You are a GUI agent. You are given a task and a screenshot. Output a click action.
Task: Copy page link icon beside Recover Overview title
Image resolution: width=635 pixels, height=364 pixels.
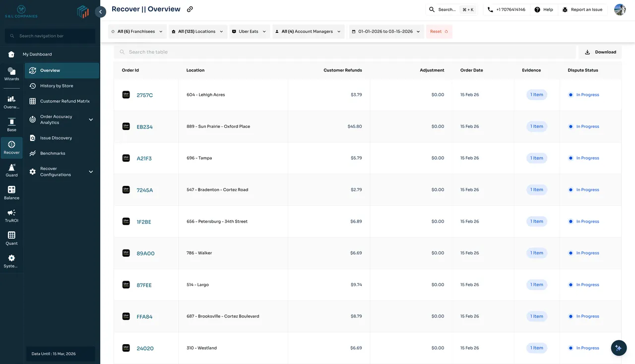pos(190,9)
